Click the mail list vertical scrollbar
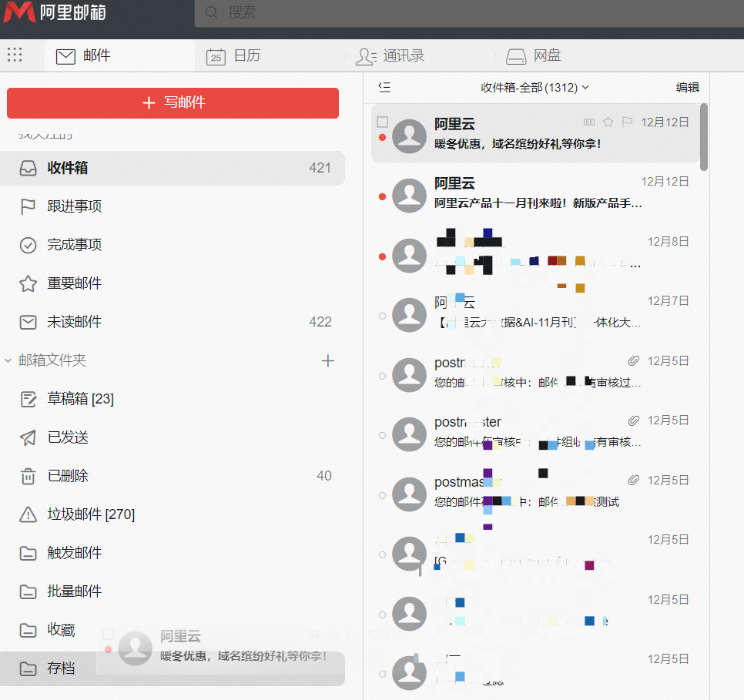744x700 pixels. click(704, 137)
